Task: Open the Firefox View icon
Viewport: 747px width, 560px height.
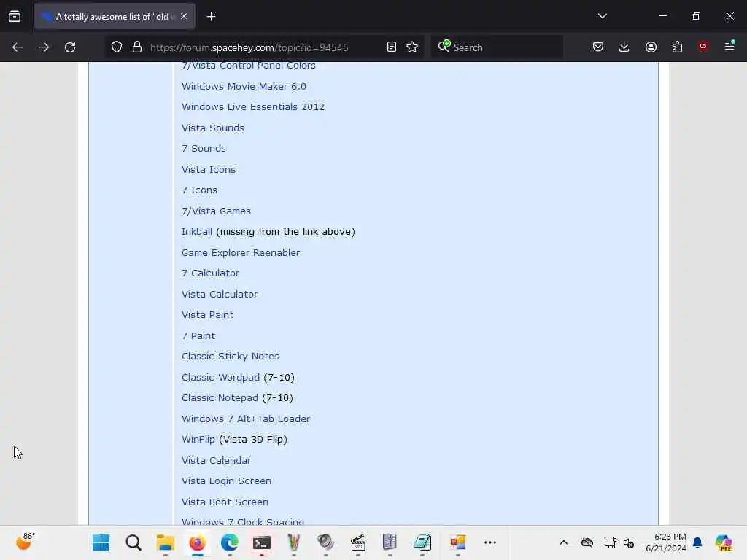Action: (15, 17)
